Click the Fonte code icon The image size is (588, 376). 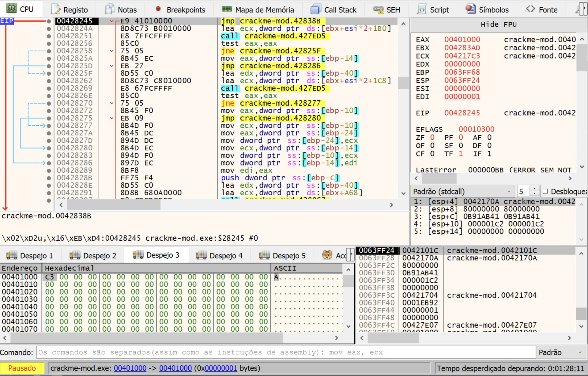tap(531, 9)
